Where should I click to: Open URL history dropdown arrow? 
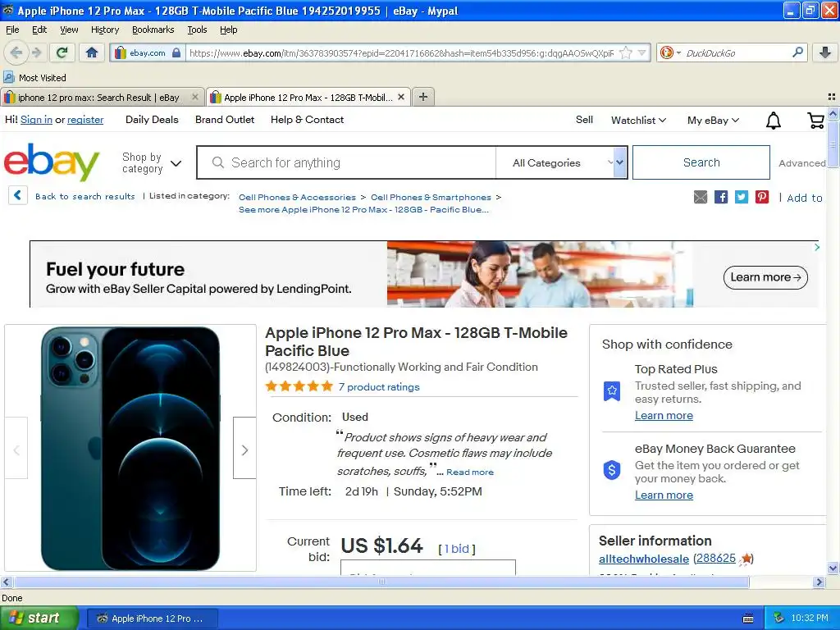[641, 52]
